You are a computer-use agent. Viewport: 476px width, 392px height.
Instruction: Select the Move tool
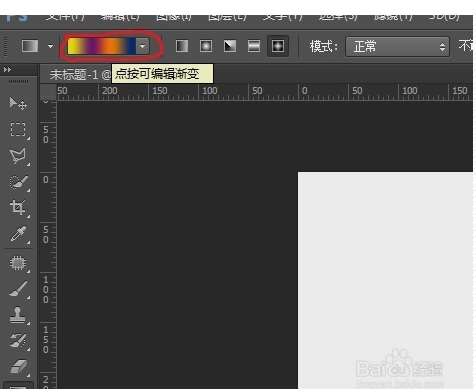pos(18,103)
